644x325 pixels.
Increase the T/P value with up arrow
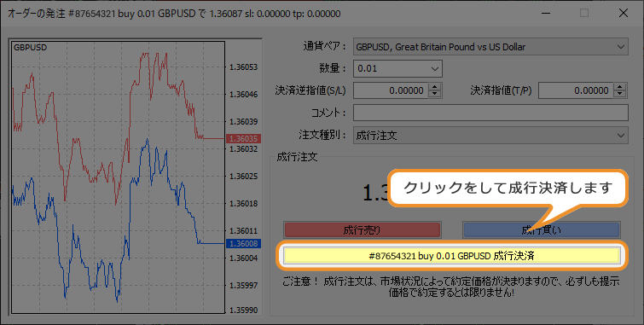(620, 87)
